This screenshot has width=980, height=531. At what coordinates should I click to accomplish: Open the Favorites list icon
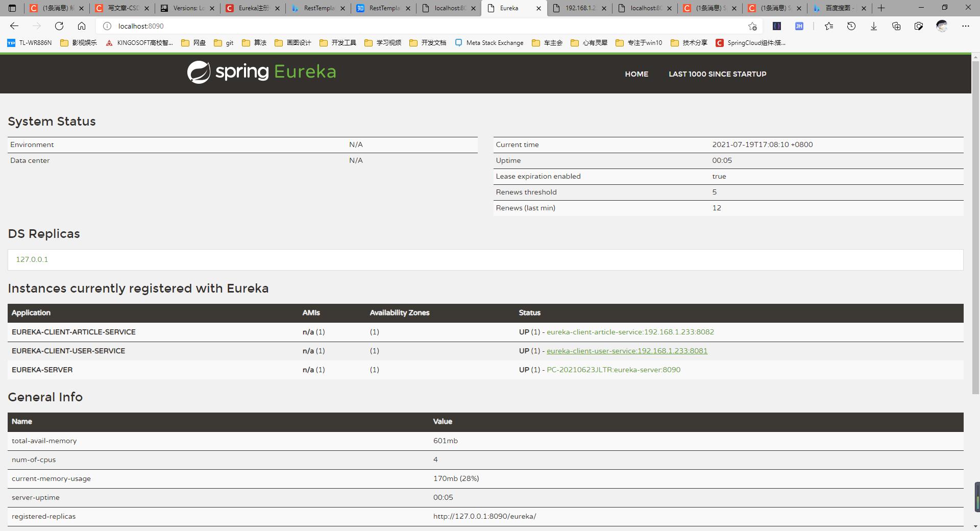[829, 26]
